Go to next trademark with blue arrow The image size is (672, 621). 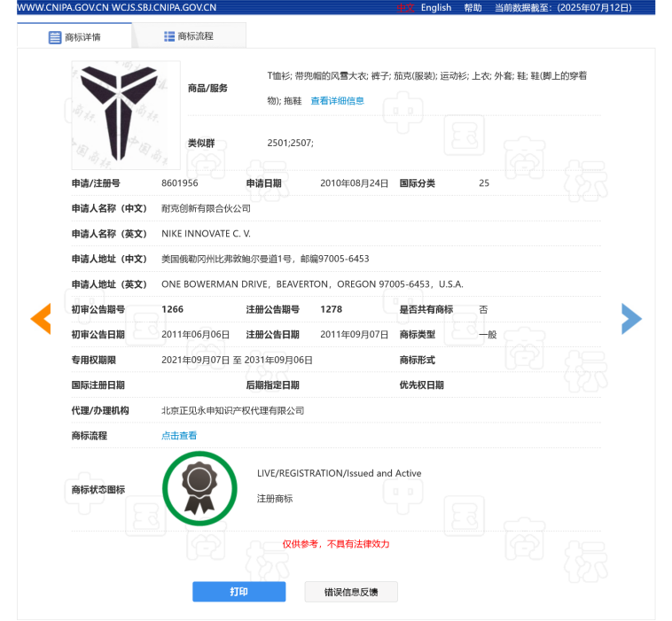631,319
